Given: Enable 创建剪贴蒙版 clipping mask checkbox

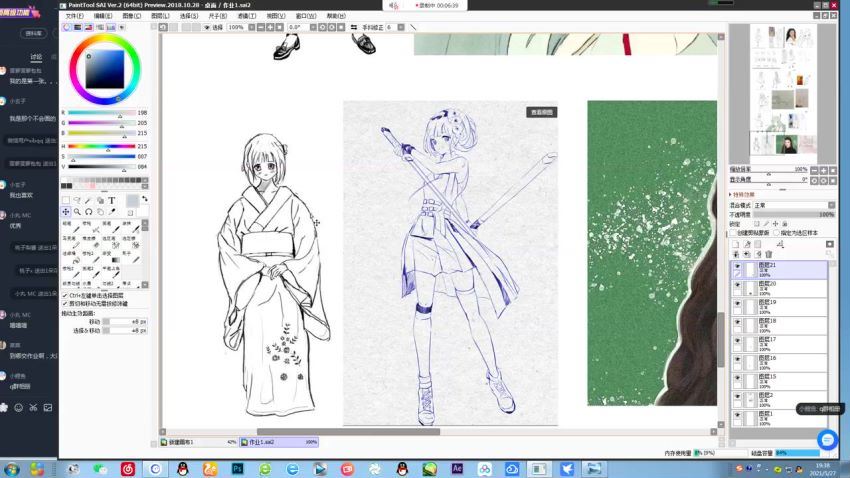Looking at the screenshot, I should point(733,233).
